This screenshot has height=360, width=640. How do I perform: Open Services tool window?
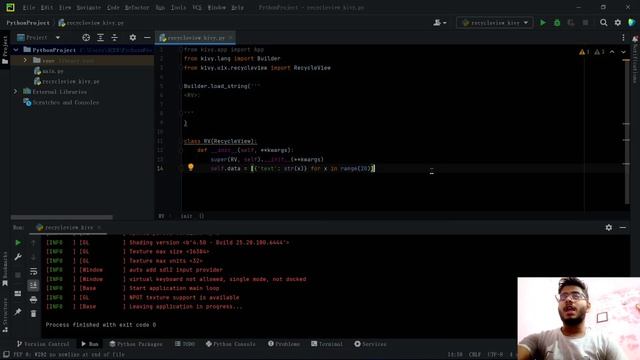point(370,344)
